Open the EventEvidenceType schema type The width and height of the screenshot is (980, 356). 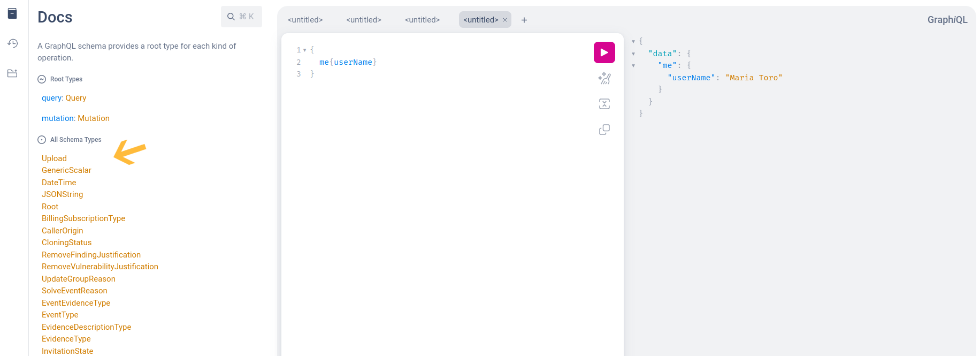[x=76, y=303]
